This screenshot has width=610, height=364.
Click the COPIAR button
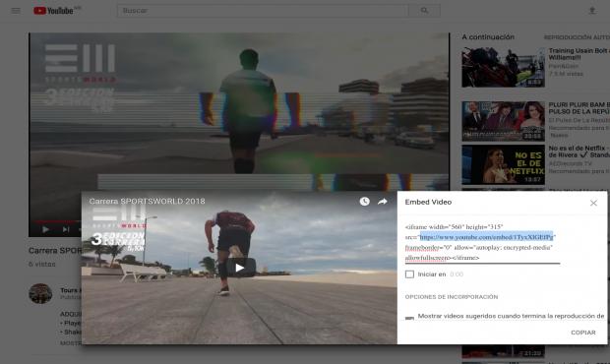click(583, 333)
